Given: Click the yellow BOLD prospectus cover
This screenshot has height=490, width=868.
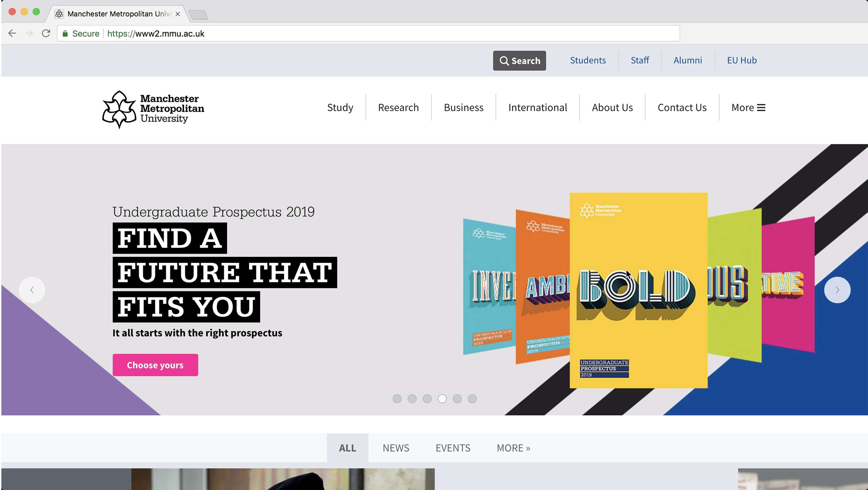Looking at the screenshot, I should point(638,290).
